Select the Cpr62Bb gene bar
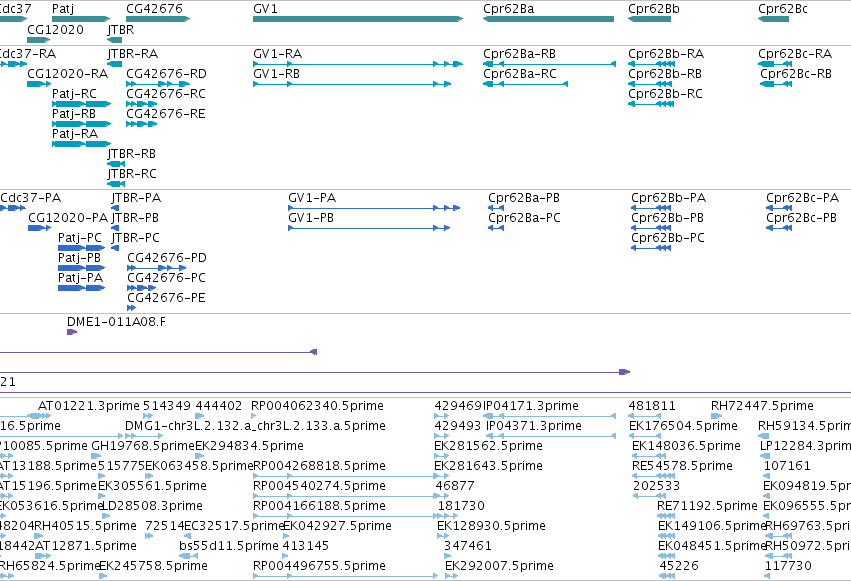The width and height of the screenshot is (851, 581). coord(649,19)
